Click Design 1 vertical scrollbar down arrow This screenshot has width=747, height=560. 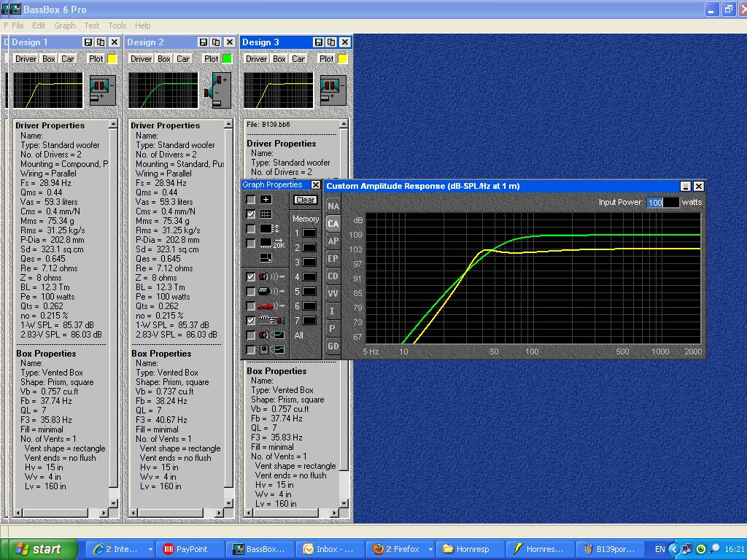(x=113, y=503)
